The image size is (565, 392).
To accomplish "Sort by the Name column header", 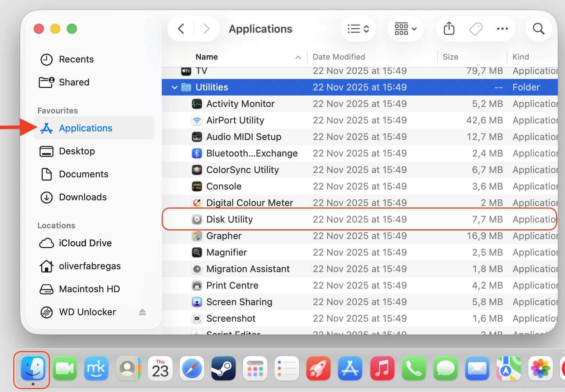I will (207, 57).
